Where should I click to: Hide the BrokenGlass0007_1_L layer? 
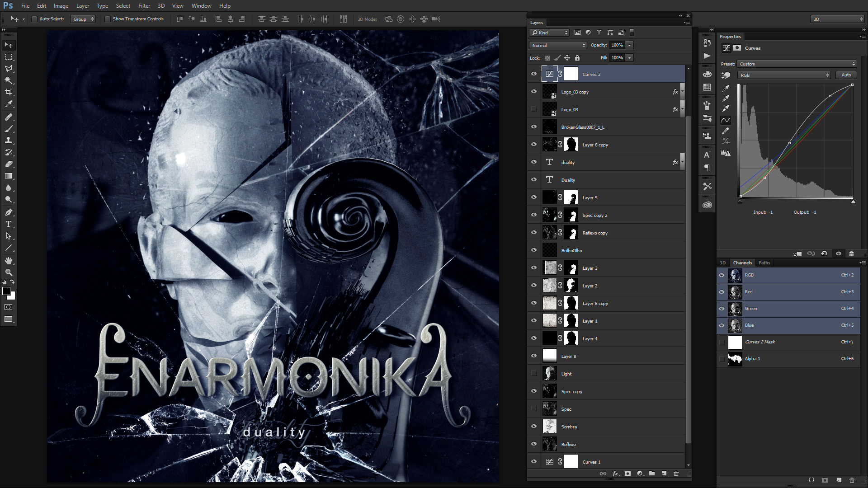point(534,127)
